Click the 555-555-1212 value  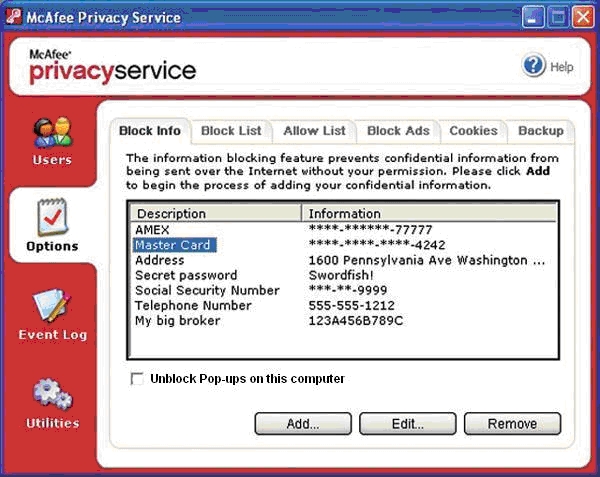coord(351,306)
